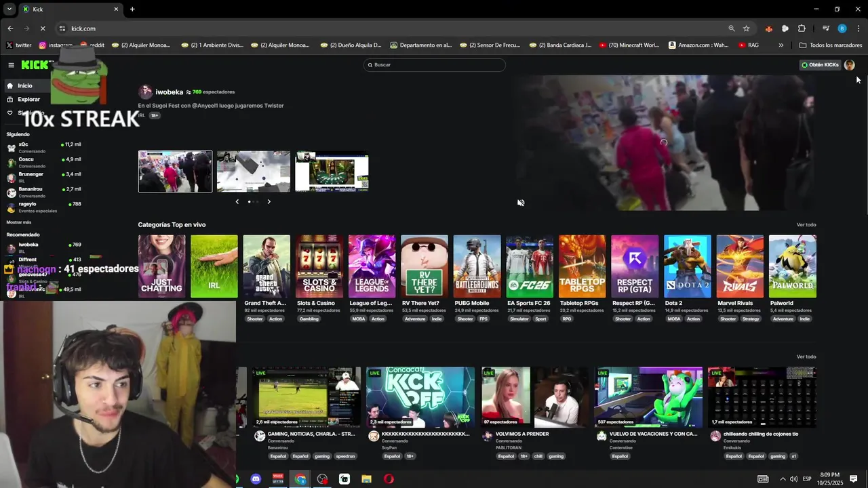This screenshot has width=868, height=488.
Task: Go to previous featured carousel page
Action: coord(237,201)
